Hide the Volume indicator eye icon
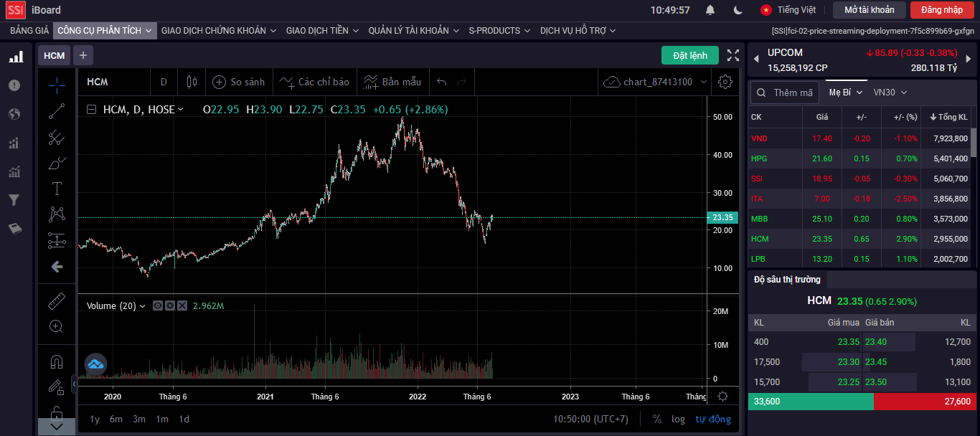Image resolution: width=980 pixels, height=436 pixels. click(158, 305)
